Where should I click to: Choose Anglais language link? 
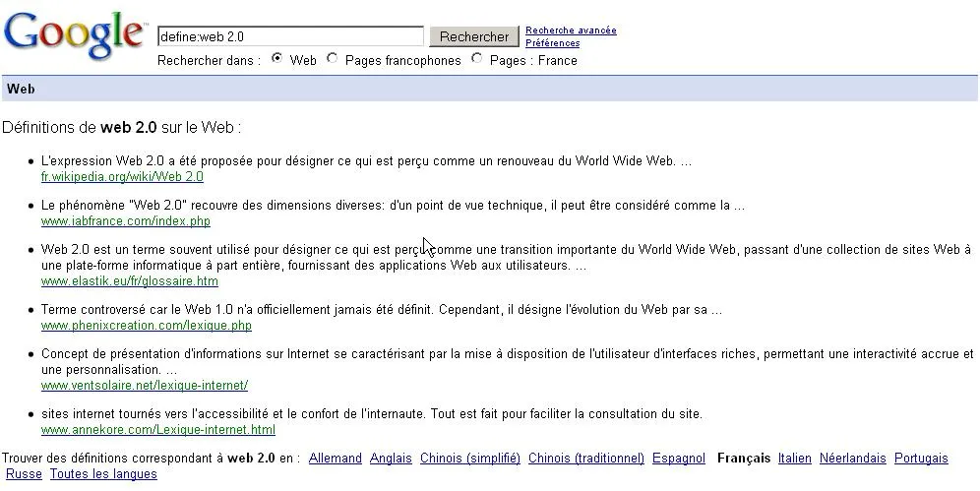pos(391,458)
